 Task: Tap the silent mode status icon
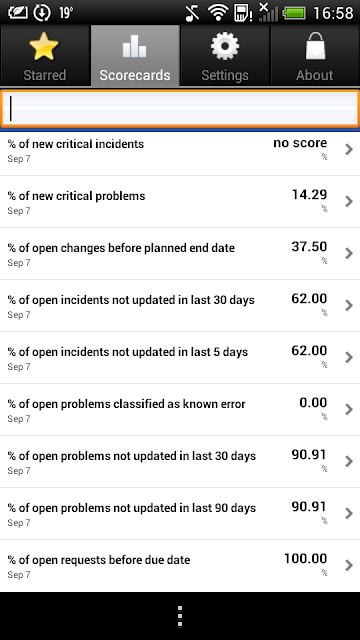[192, 13]
